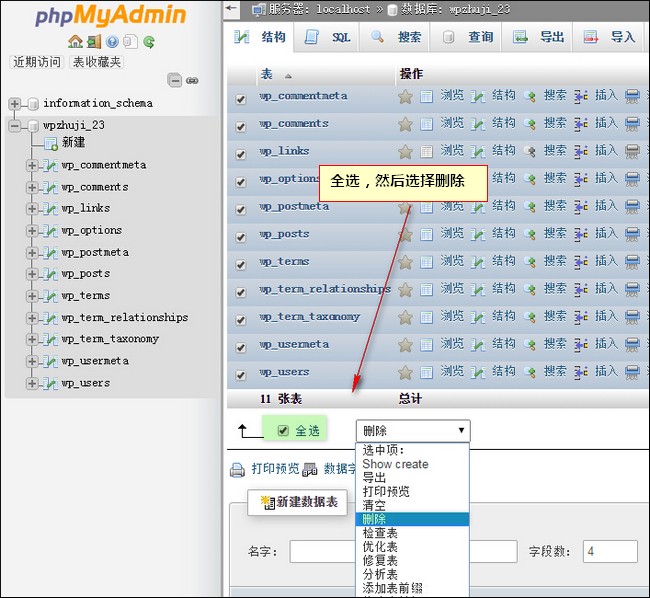Expand wp_term_relationships in sidebar tree
The height and width of the screenshot is (598, 650).
(32, 318)
